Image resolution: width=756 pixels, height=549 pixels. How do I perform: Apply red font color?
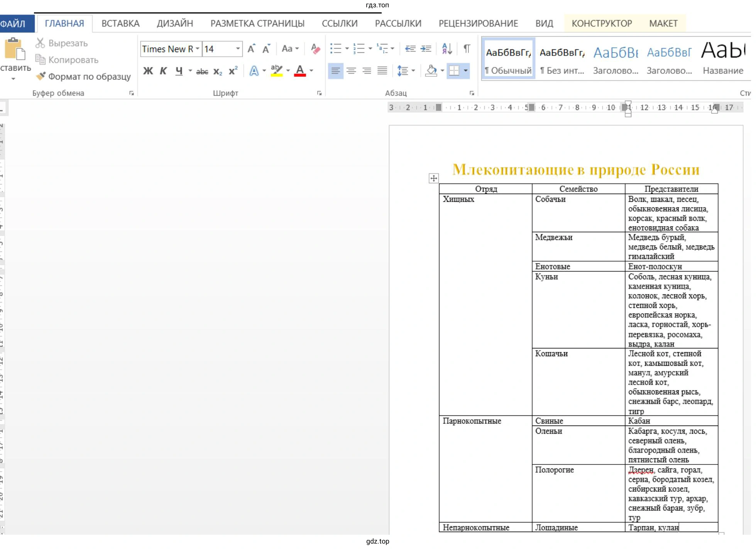click(300, 71)
